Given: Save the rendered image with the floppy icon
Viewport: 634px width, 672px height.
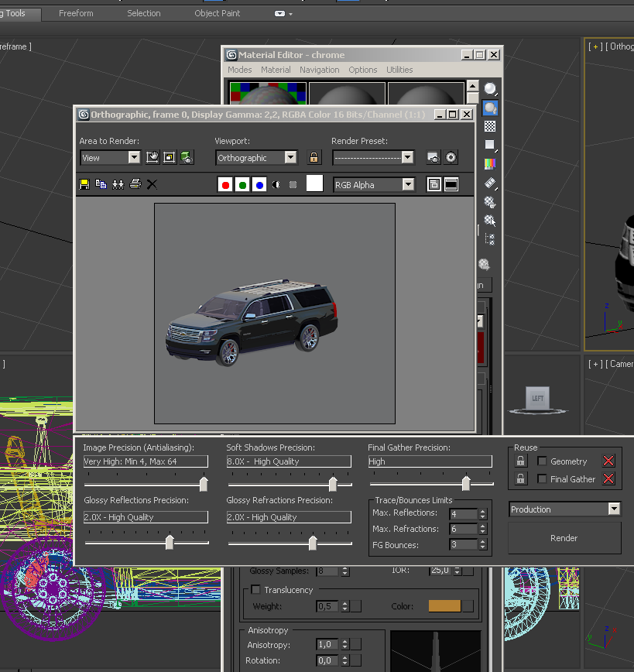Looking at the screenshot, I should pyautogui.click(x=84, y=184).
